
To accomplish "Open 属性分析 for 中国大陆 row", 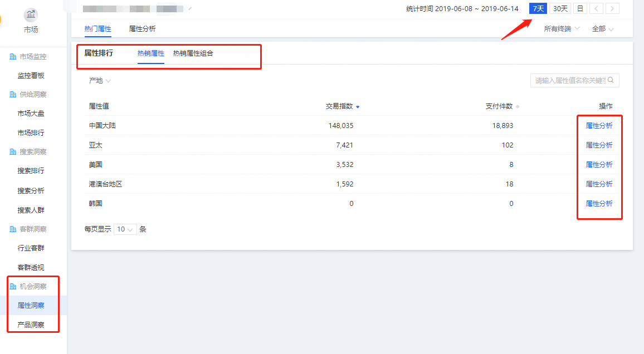I will 599,126.
